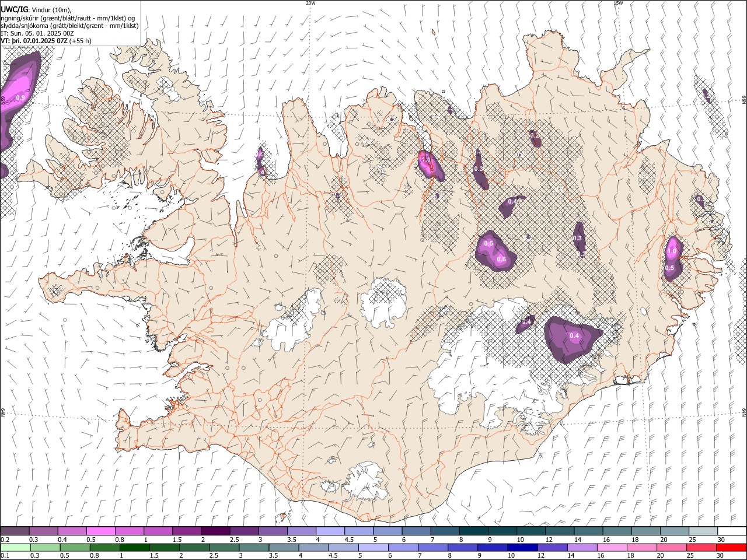This screenshot has width=747, height=560.
Task: Click the 4–4.5 light lavender snow legend swatch
Action: point(330,531)
